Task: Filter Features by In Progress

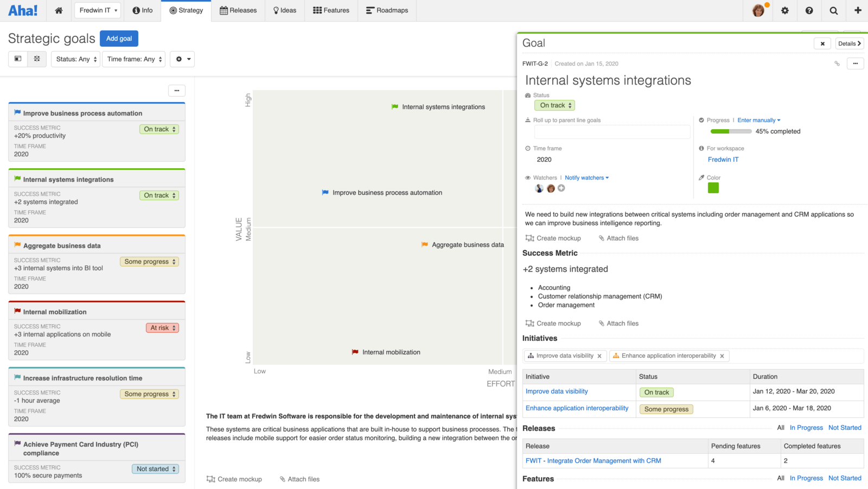Action: point(806,478)
